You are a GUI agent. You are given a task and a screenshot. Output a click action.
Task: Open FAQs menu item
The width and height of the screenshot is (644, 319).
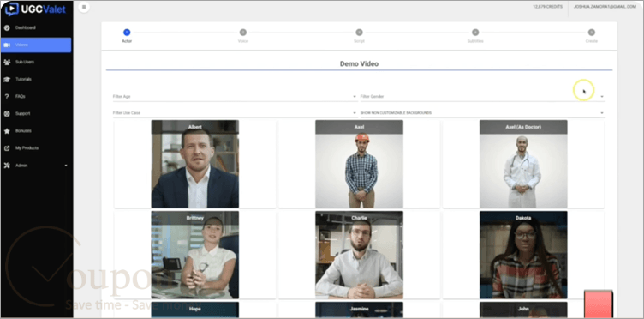36,97
